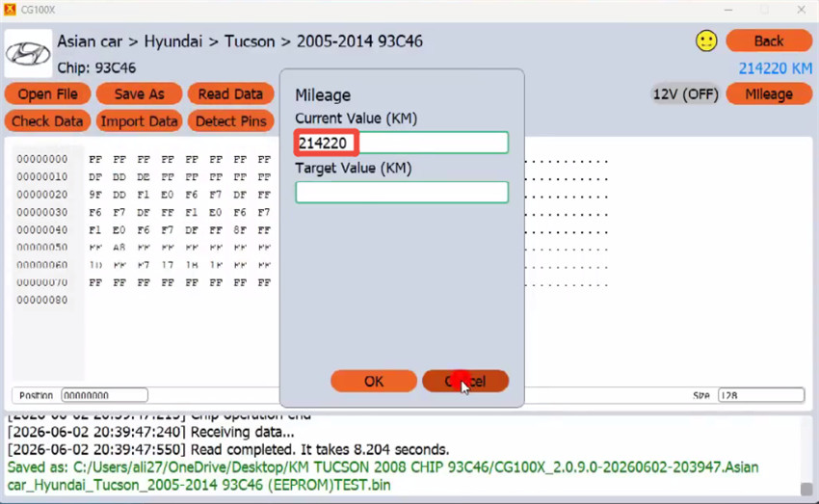Click the Check Data button
The image size is (819, 504).
[x=47, y=121]
